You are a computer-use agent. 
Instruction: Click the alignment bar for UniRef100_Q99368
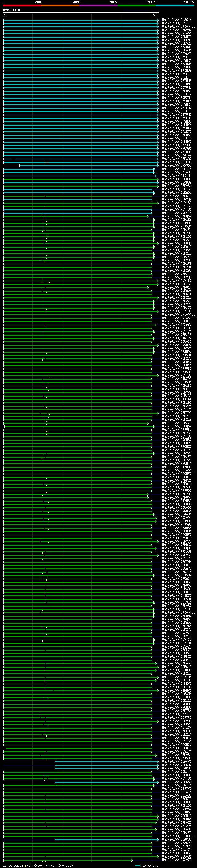click(x=89, y=166)
